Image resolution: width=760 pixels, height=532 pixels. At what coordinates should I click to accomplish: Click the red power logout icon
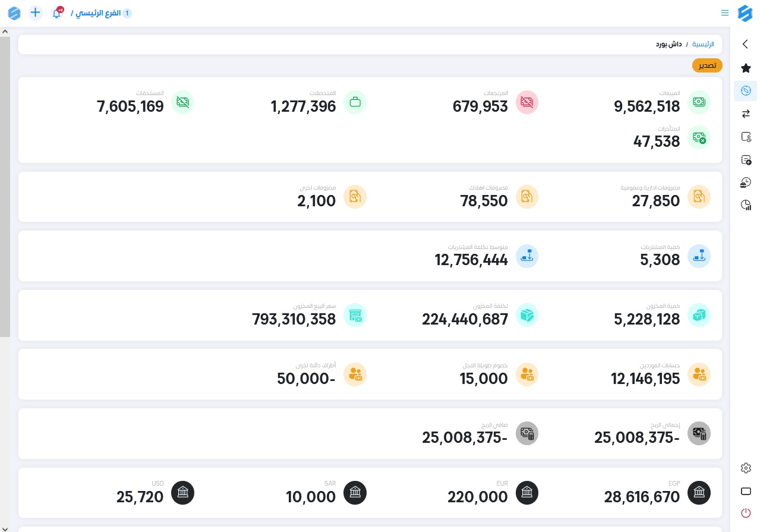[x=746, y=513]
